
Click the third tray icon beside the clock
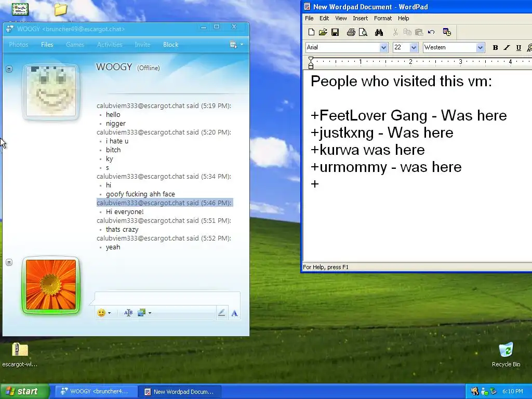[494, 392]
